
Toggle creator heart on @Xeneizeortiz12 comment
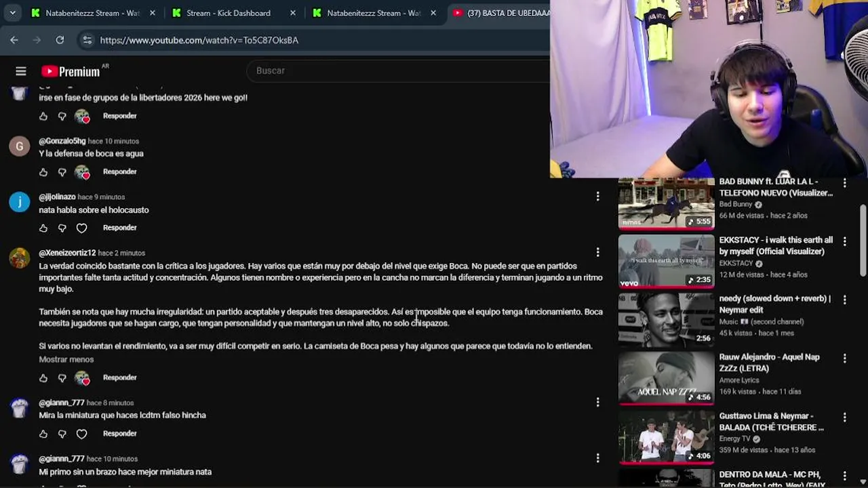pyautogui.click(x=82, y=378)
